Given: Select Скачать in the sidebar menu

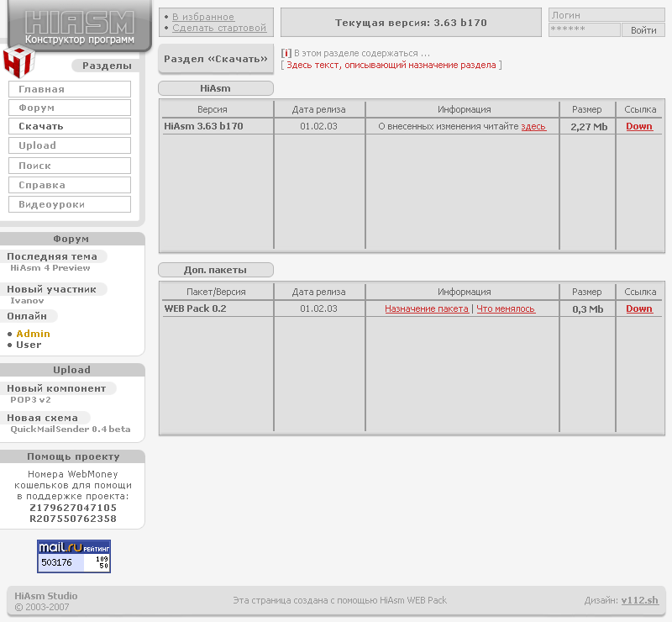Looking at the screenshot, I should (x=70, y=127).
